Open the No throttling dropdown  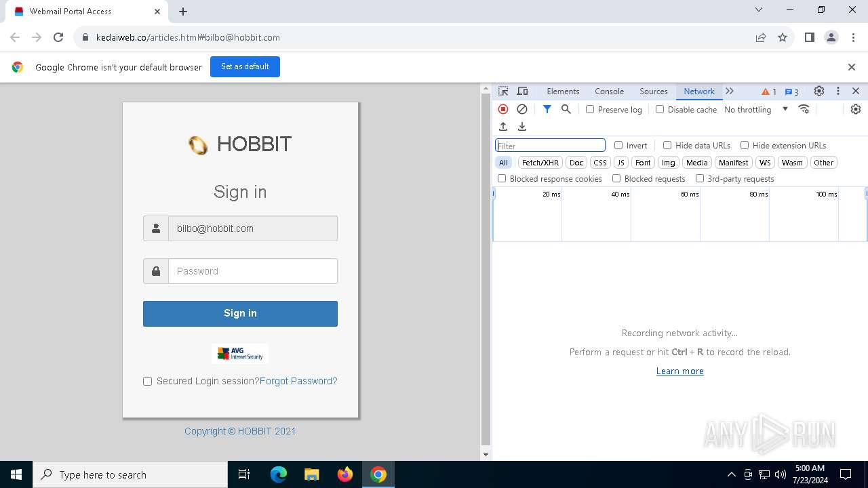pos(756,109)
